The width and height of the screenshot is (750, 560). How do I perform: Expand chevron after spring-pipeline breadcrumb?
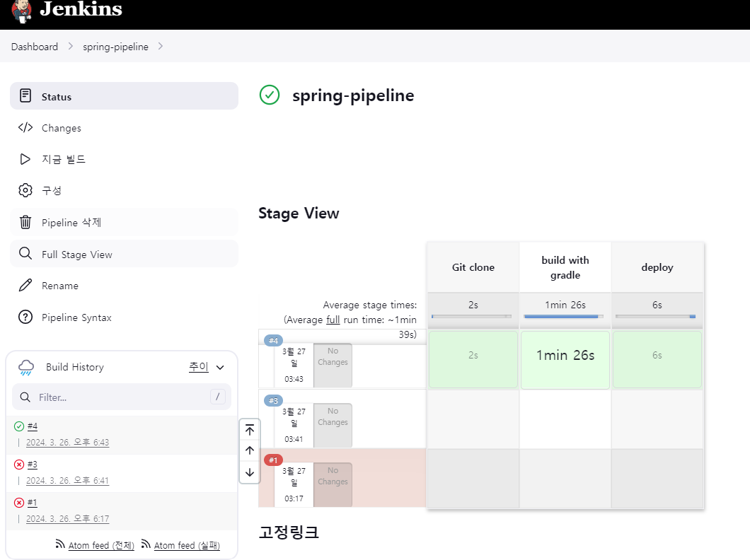click(160, 47)
